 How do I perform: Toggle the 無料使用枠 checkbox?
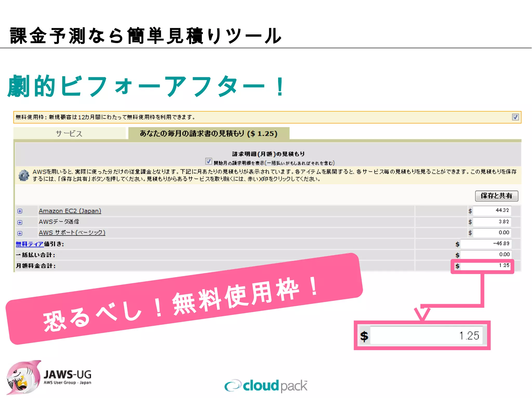515,117
